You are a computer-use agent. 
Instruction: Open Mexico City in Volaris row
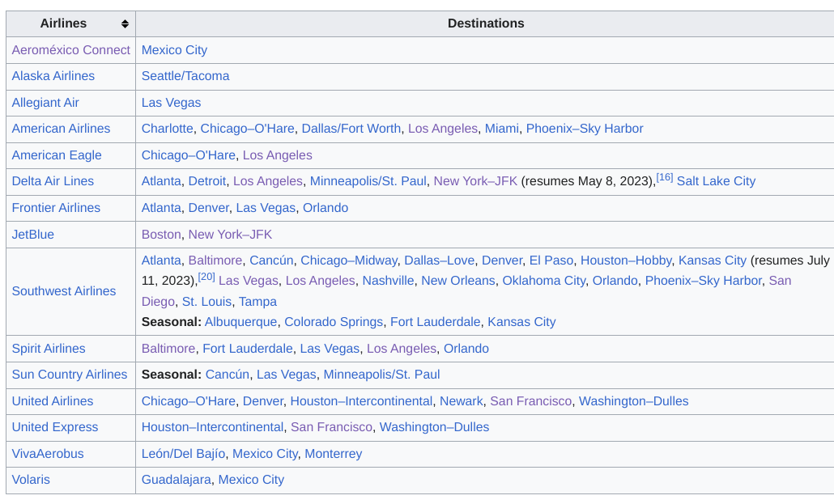251,480
